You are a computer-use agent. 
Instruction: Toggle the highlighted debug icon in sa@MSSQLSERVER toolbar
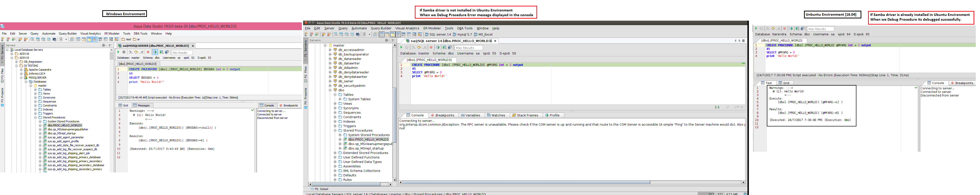point(155,52)
